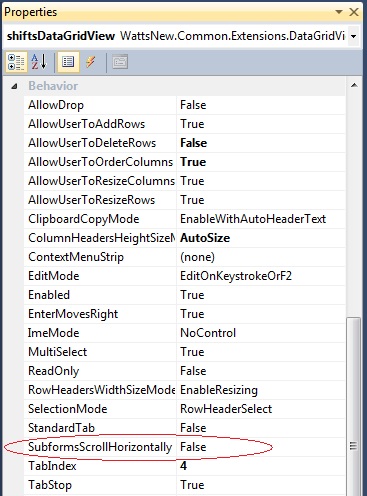Close the Properties panel
Image resolution: width=367 pixels, height=496 pixels.
coord(354,12)
